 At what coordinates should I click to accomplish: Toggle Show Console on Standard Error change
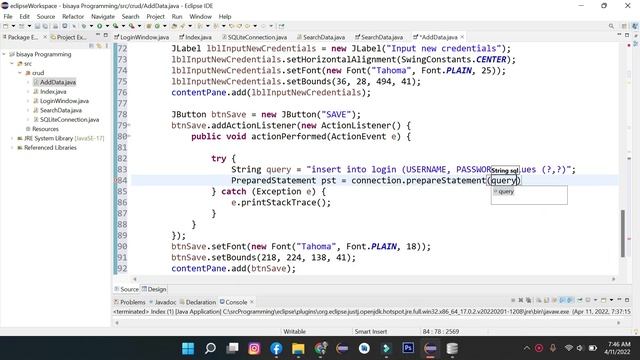pyautogui.click(x=570, y=300)
